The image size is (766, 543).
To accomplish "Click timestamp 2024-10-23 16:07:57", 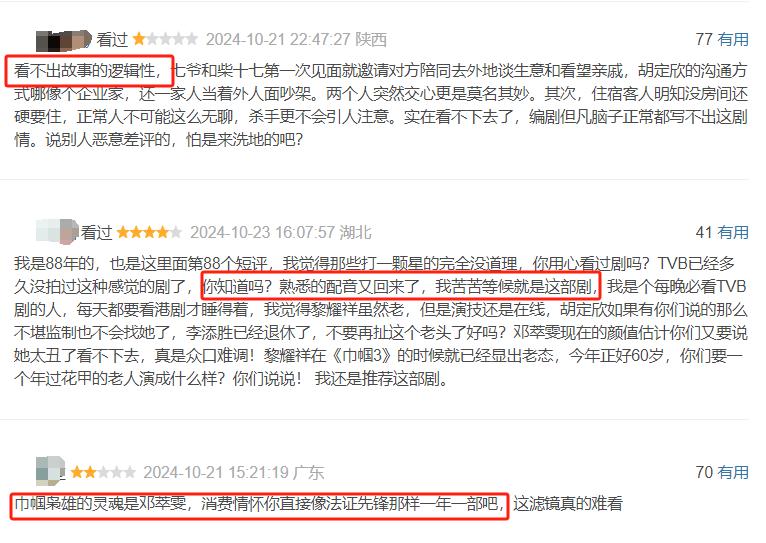I will 262,232.
